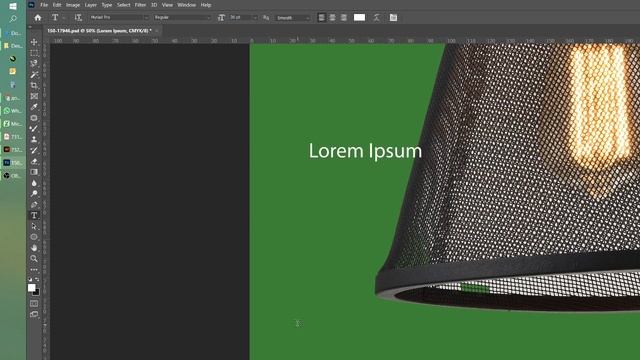The image size is (640, 360).
Task: Select the Move tool
Action: pyautogui.click(x=34, y=42)
